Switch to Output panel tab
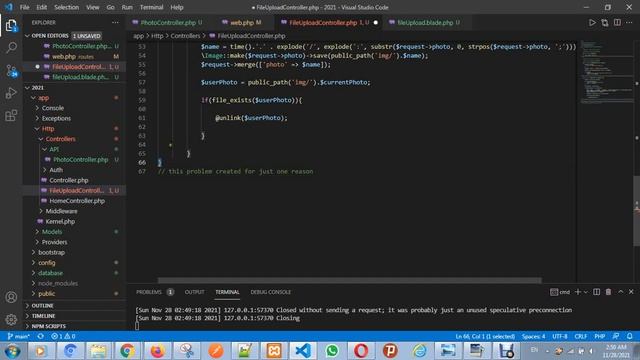The width and height of the screenshot is (640, 360). click(194, 292)
